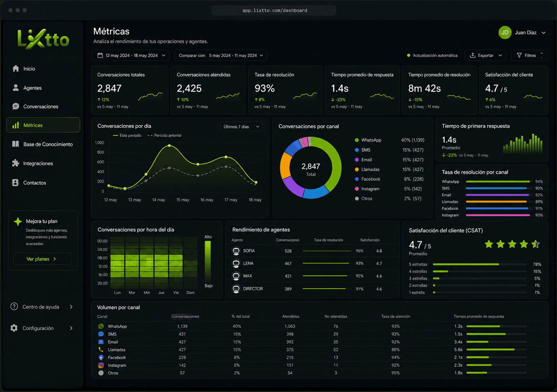Click the Llamadas phone icon in volume table
Image resolution: width=557 pixels, height=392 pixels.
(101, 350)
